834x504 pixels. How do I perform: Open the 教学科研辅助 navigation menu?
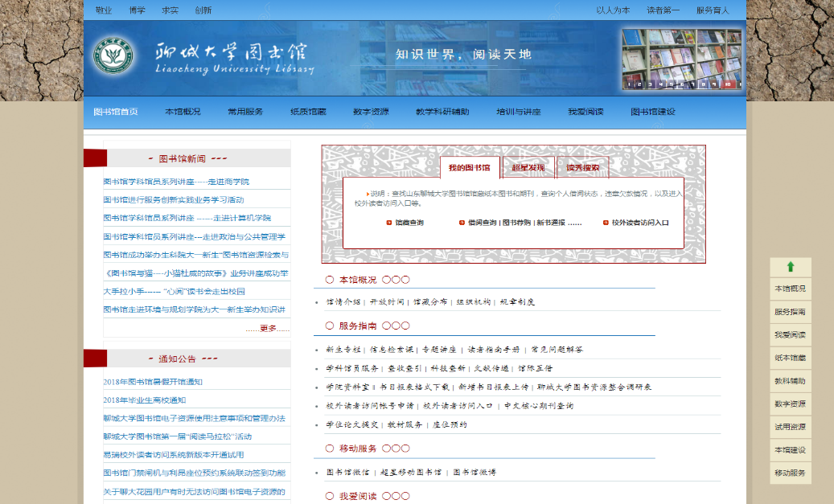click(442, 112)
